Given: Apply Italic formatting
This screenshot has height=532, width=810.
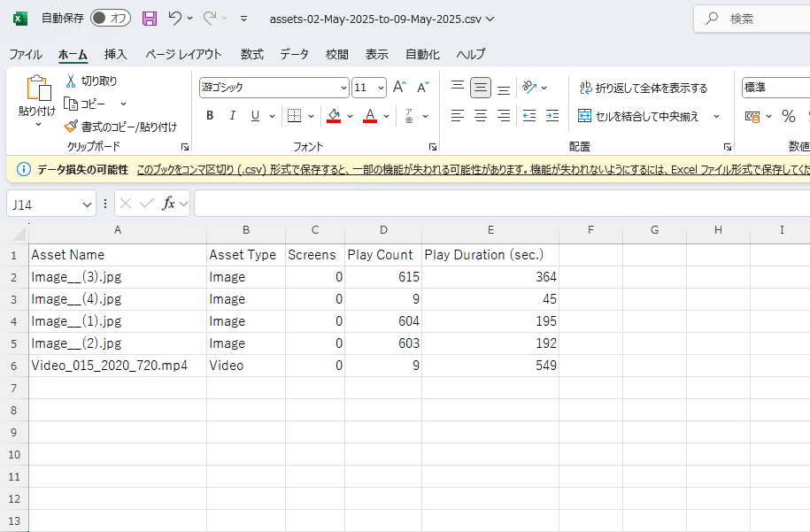Looking at the screenshot, I should (233, 116).
